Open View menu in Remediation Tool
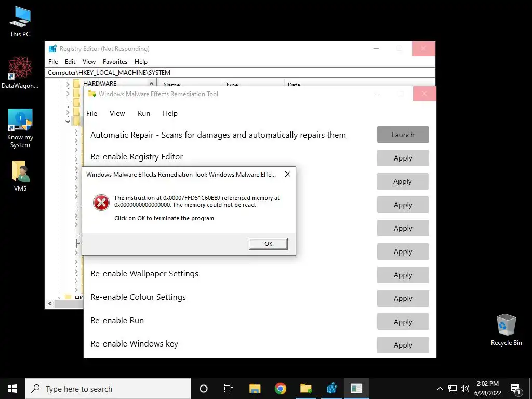The height and width of the screenshot is (399, 532). [x=117, y=113]
